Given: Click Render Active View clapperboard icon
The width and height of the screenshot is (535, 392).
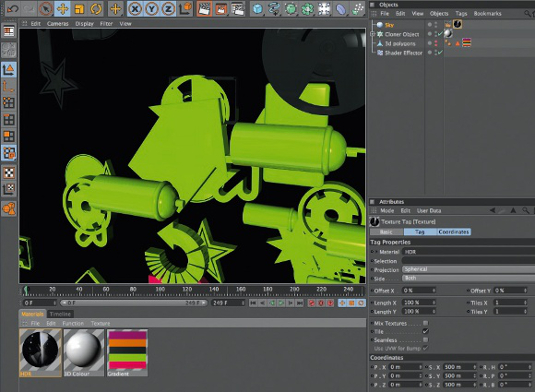Looking at the screenshot, I should click(204, 9).
